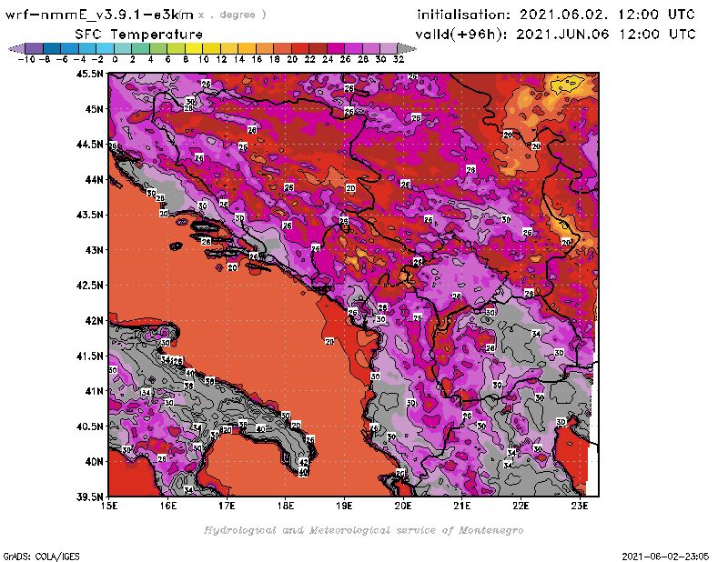The width and height of the screenshot is (728, 562).
Task: Click the 23E longitude axis label
Action: coord(580,506)
